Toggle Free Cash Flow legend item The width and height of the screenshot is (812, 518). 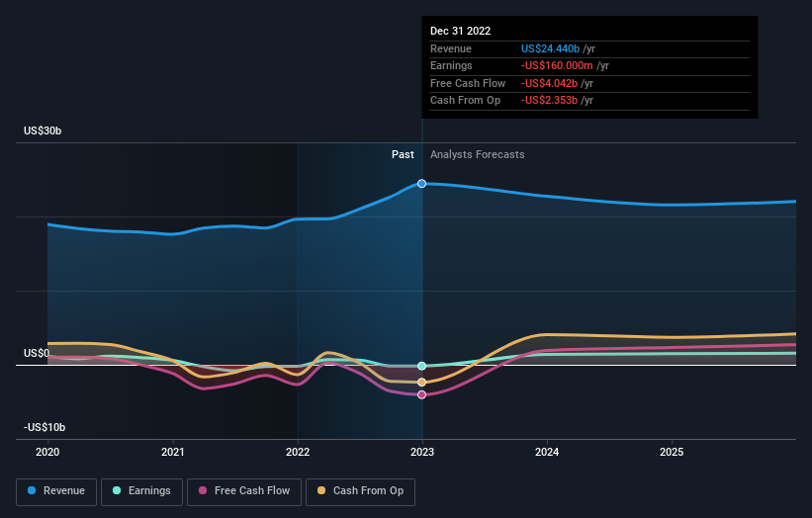tap(243, 490)
